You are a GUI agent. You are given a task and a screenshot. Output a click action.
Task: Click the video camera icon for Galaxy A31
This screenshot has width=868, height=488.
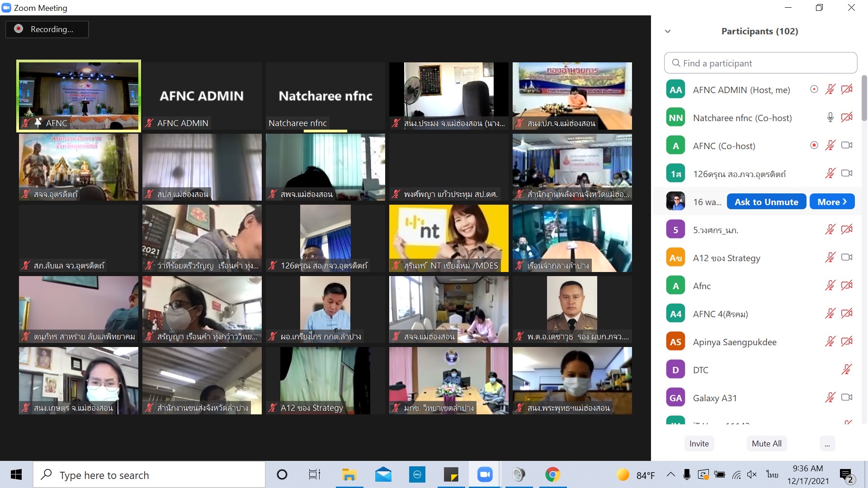click(846, 398)
